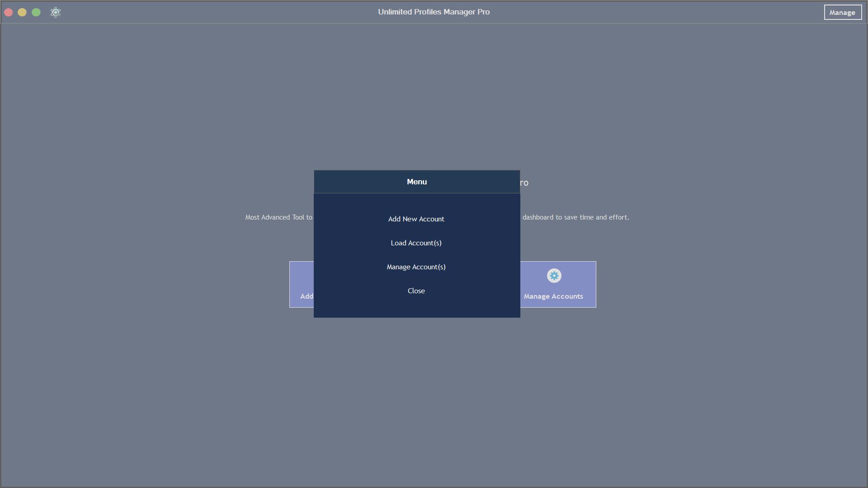The height and width of the screenshot is (488, 868).
Task: Click the "Unlimited Profiles Manager Pro" window title
Action: coord(434,12)
